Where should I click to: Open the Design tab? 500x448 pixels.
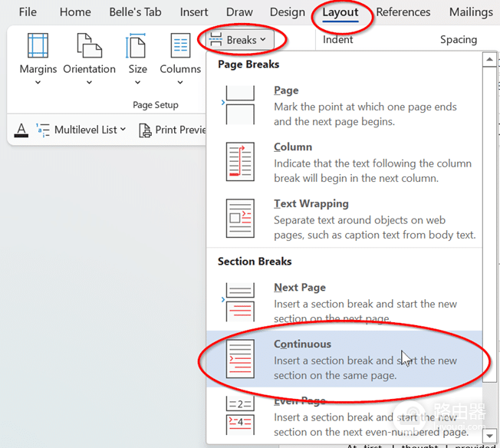tap(288, 12)
